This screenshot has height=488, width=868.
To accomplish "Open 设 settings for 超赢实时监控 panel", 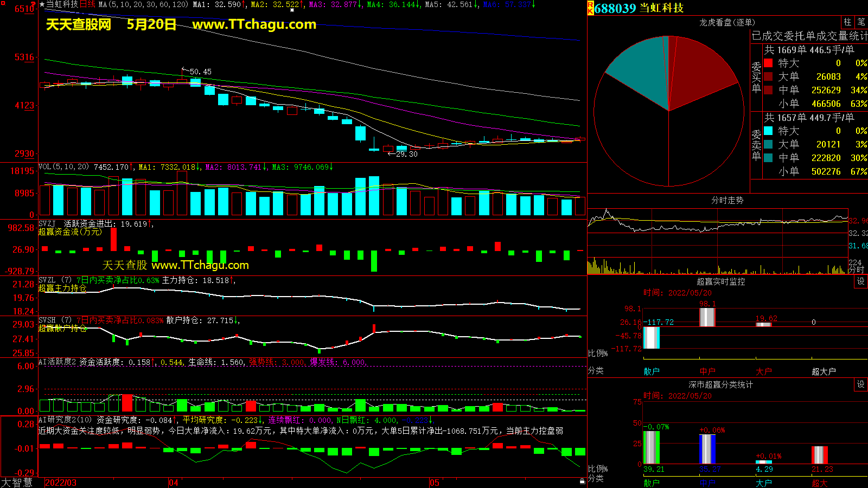I will pos(861,281).
